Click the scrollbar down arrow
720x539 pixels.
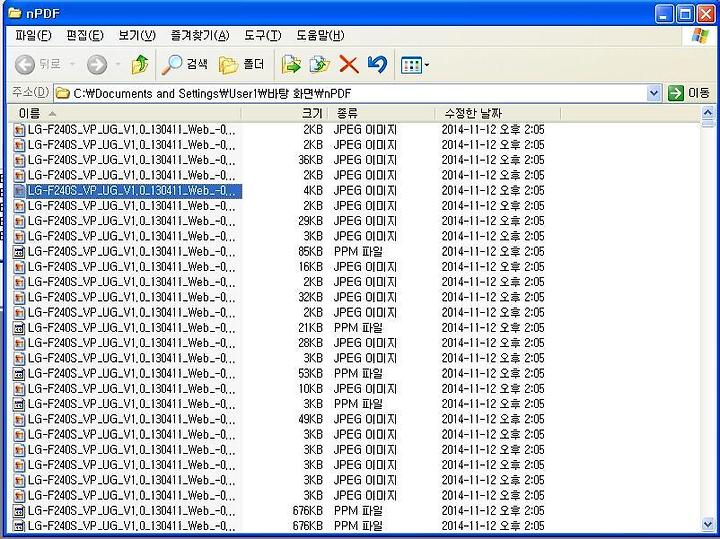tap(708, 524)
